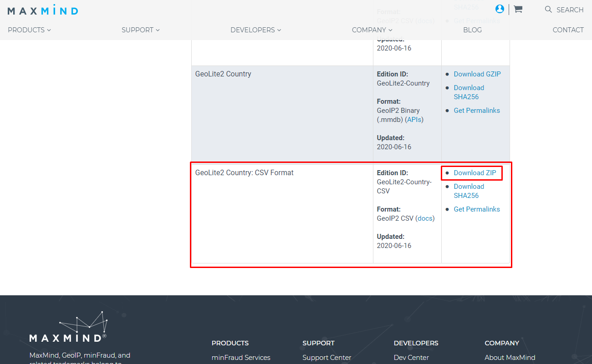Expand the COMPANY navigation menu
The image size is (592, 364).
tap(372, 30)
